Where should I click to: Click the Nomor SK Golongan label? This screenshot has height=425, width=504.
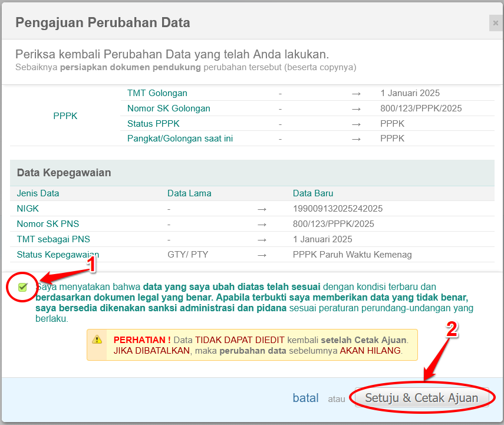click(x=169, y=108)
